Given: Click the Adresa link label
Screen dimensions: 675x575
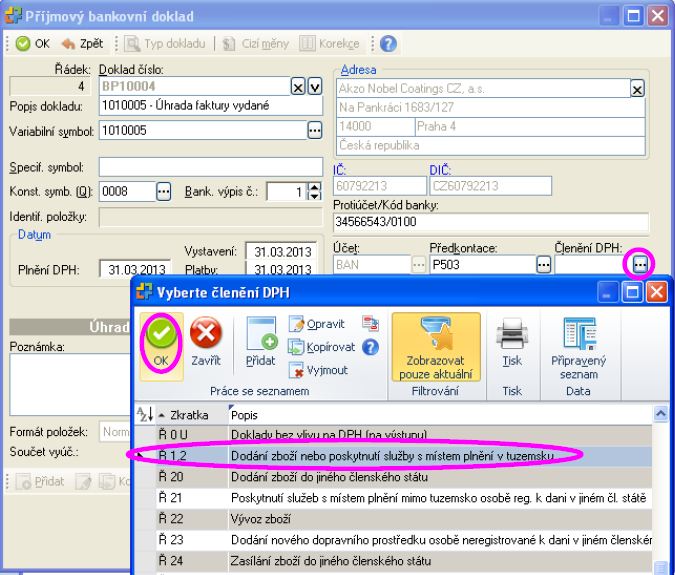Looking at the screenshot, I should pos(358,70).
